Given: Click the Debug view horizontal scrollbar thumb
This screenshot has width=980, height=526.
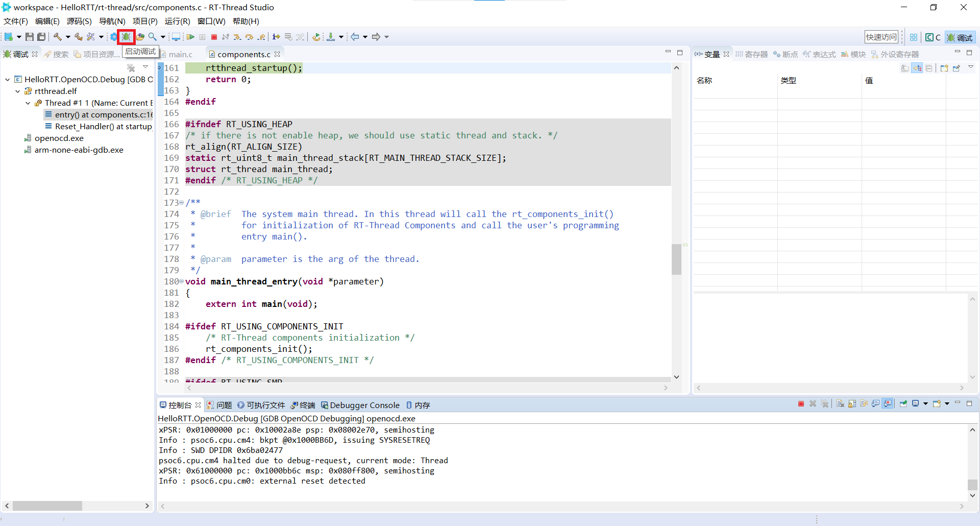Looking at the screenshot, I should (x=47, y=506).
